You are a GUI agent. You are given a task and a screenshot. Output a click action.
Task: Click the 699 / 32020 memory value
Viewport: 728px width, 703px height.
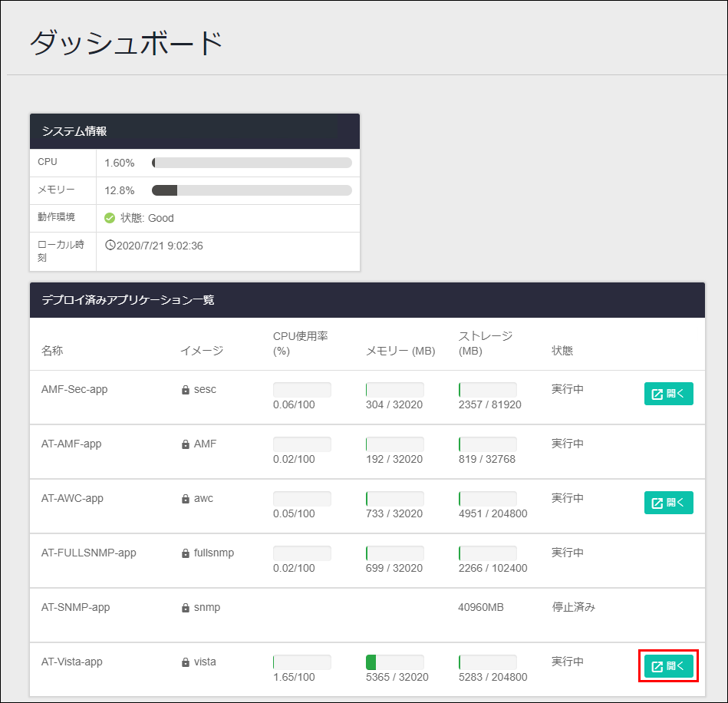pyautogui.click(x=394, y=568)
